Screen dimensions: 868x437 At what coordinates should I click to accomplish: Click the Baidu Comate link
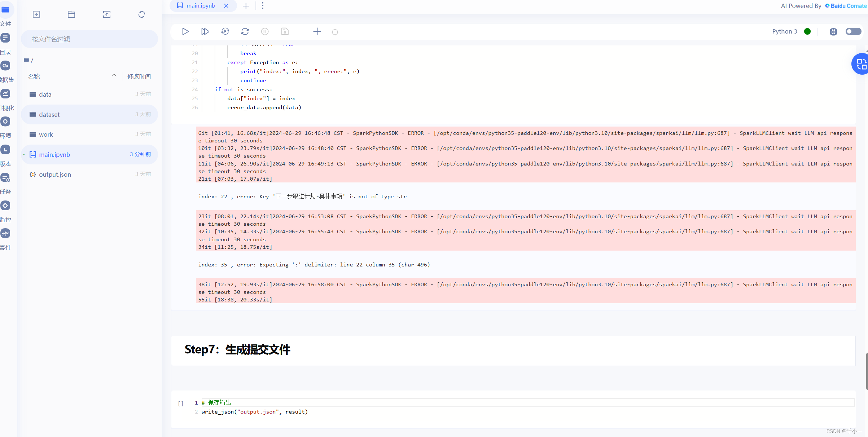coord(846,6)
